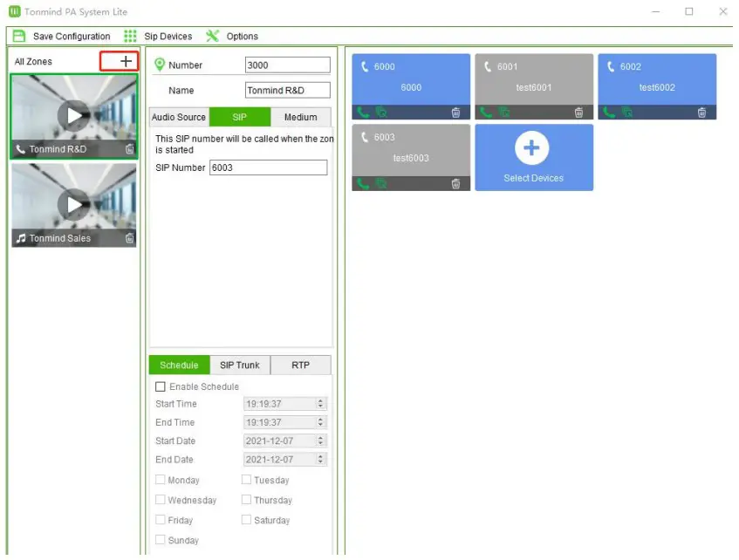Click the second green icon on test6002 card
This screenshot has height=560, width=739.
(627, 113)
